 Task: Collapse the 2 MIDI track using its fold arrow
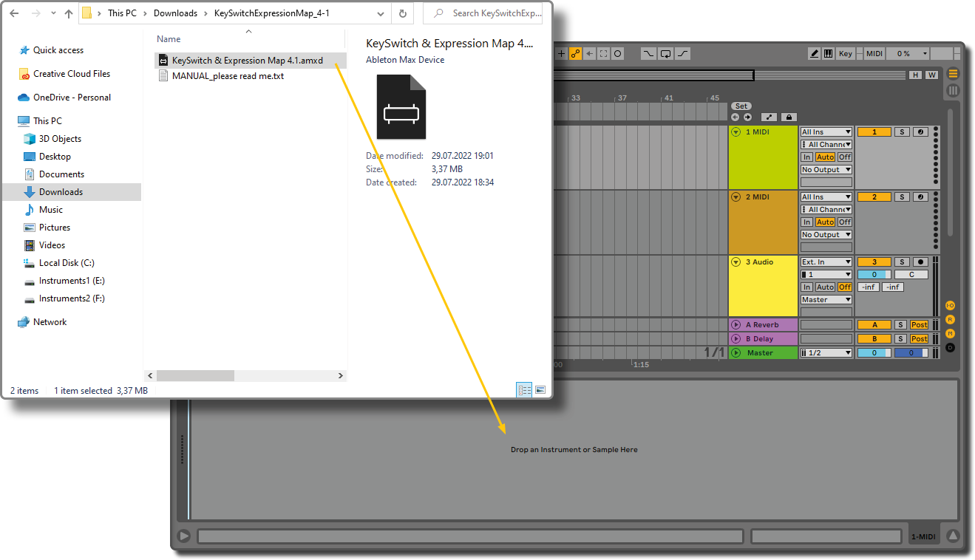click(x=736, y=197)
